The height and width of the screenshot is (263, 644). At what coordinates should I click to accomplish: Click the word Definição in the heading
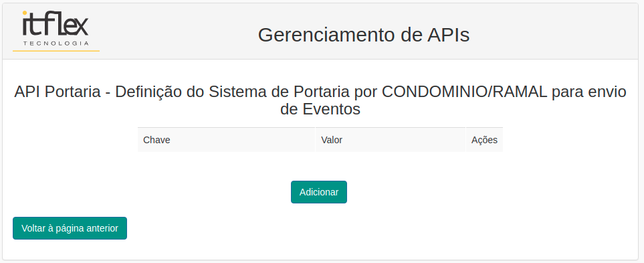(148, 92)
